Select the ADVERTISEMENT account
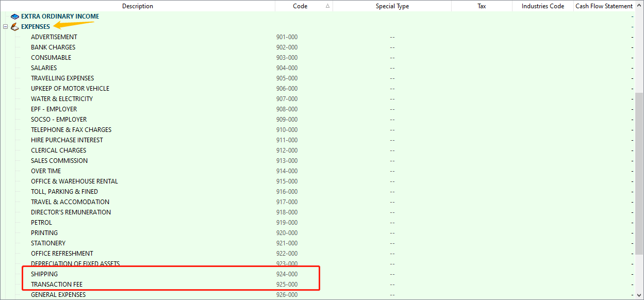Viewport: 644px width, 300px height. (x=54, y=37)
